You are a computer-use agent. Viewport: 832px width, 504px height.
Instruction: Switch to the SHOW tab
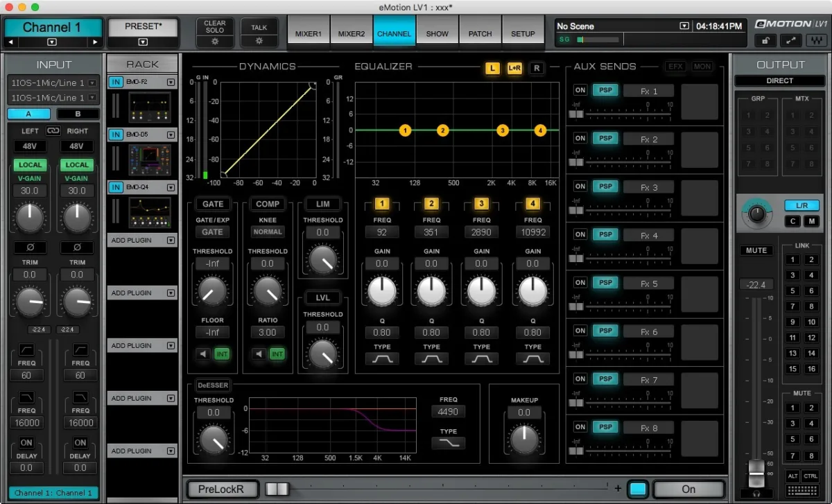click(437, 32)
